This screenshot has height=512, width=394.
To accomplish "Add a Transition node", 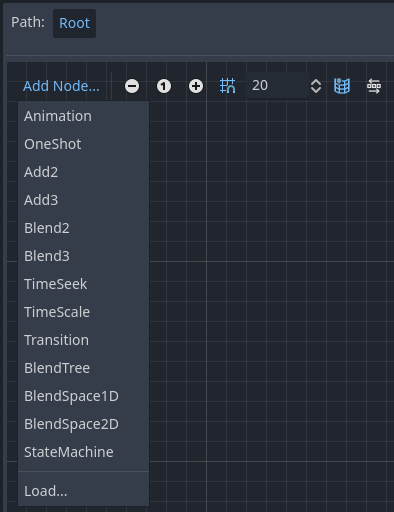I will click(84, 340).
